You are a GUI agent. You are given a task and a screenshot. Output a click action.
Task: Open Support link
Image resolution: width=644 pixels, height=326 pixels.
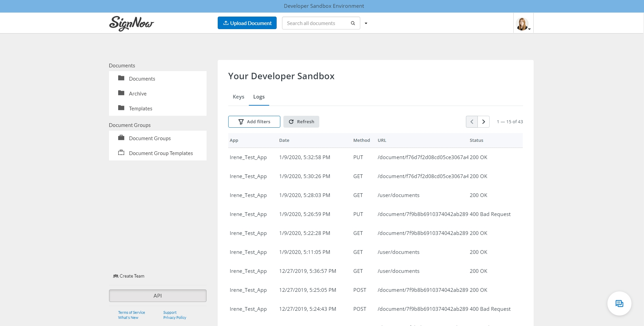point(170,312)
